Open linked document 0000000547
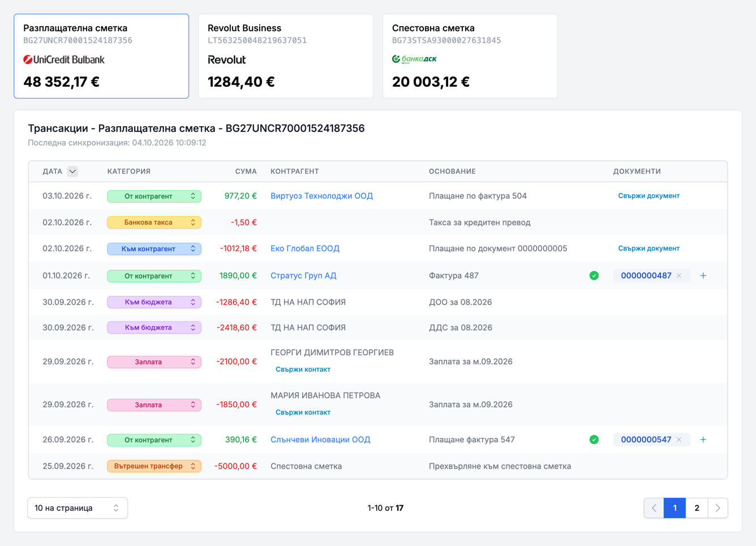The image size is (756, 546). tap(646, 440)
